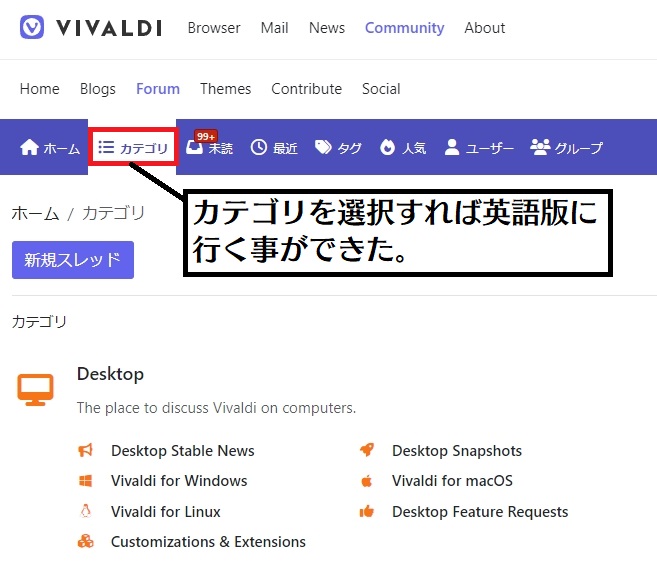
Task: Click the タグ label in forum bar
Action: click(x=349, y=148)
